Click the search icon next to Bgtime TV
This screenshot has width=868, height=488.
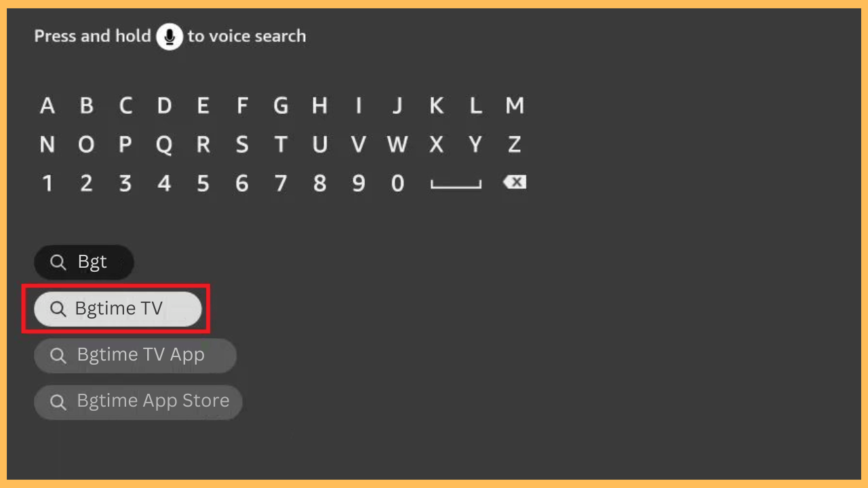click(58, 308)
